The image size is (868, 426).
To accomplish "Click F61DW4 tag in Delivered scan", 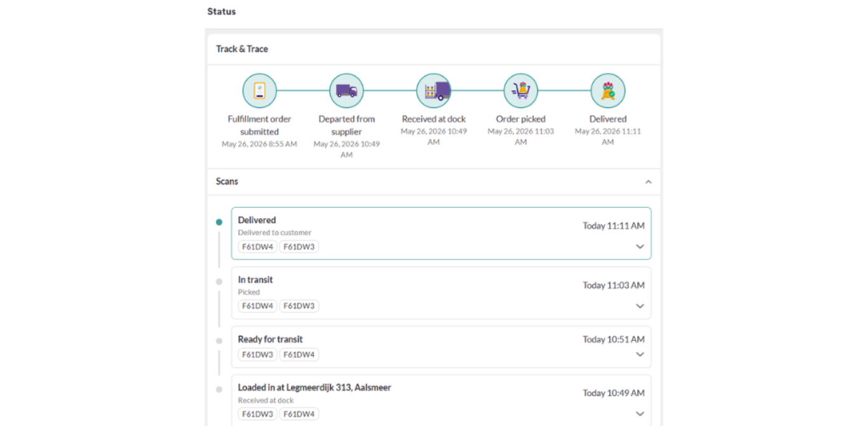I will click(257, 247).
